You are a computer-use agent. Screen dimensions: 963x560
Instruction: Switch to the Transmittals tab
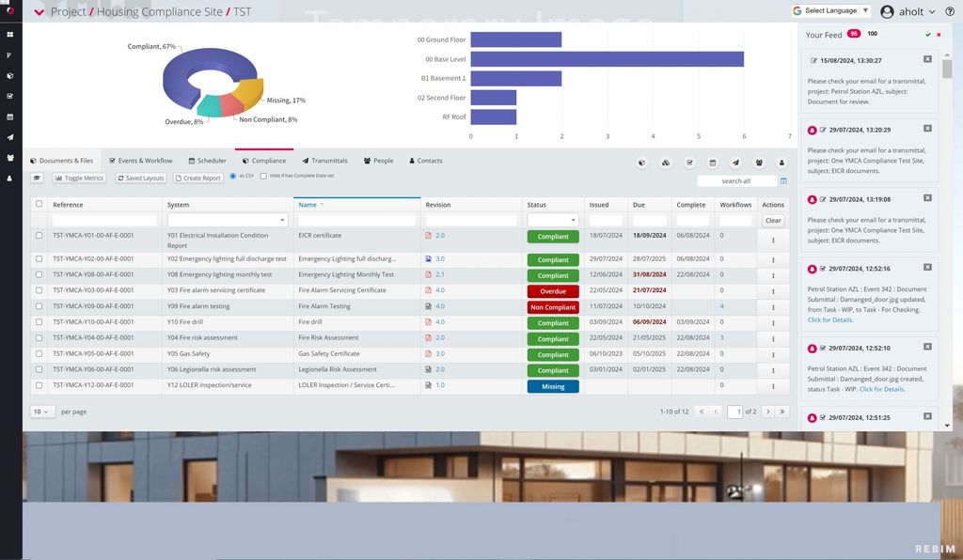324,160
